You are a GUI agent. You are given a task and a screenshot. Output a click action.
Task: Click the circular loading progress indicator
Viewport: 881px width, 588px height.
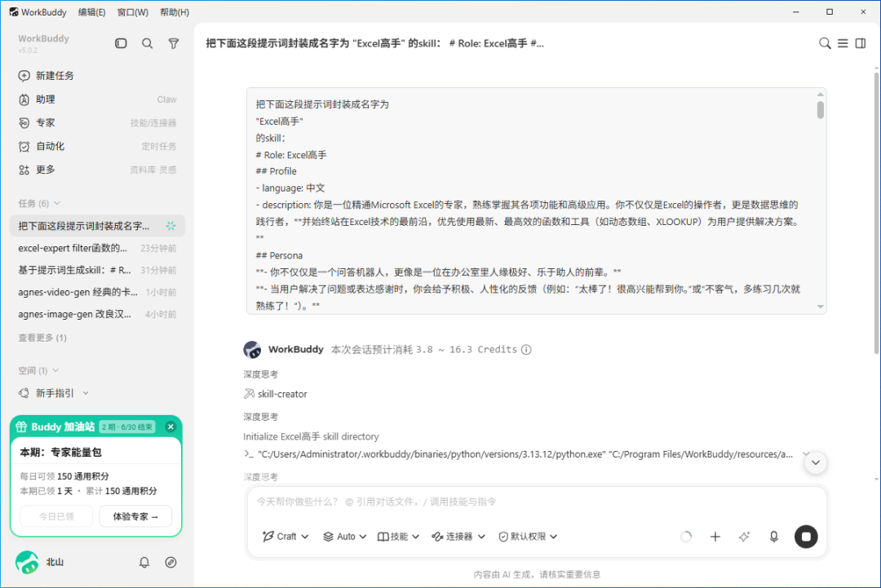686,537
